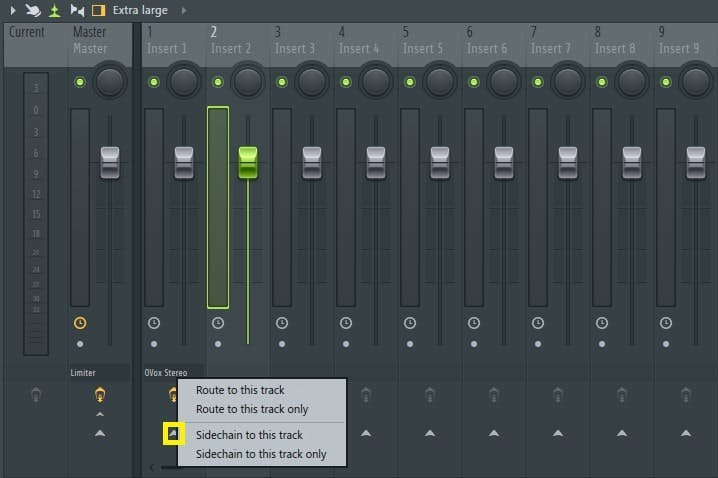Open the Insert 4 latency clock icon
718x478 pixels.
346,323
